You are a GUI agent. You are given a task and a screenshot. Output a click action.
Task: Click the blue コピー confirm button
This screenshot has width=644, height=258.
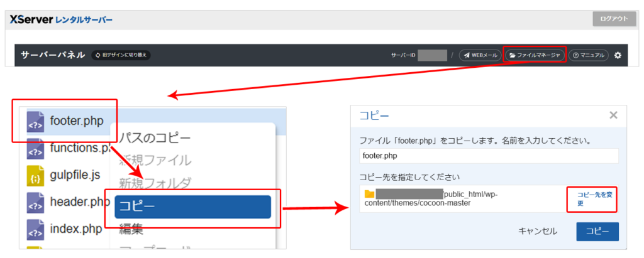coord(597,231)
